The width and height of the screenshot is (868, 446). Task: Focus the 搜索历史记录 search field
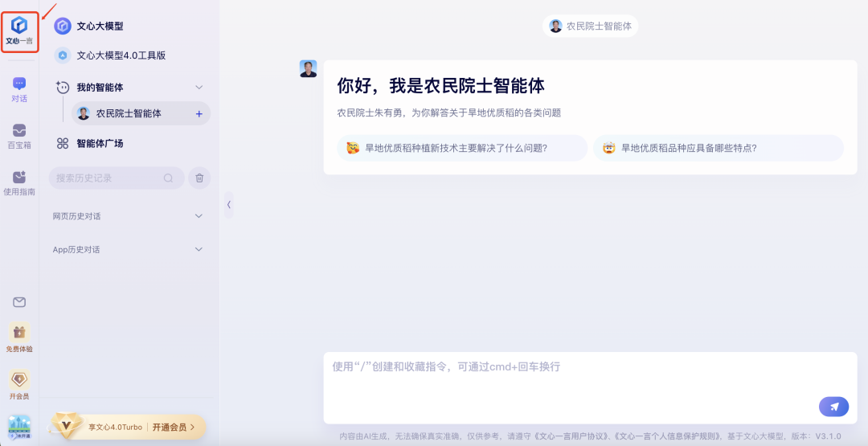click(x=117, y=178)
